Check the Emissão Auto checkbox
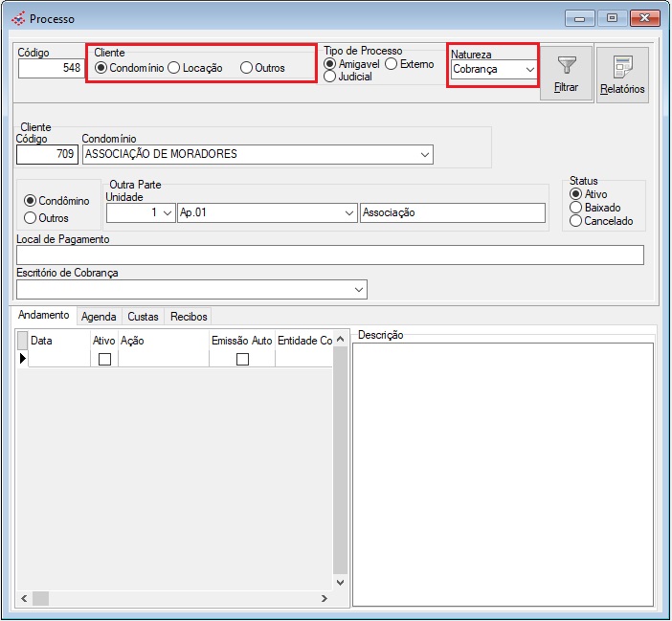 [x=242, y=359]
